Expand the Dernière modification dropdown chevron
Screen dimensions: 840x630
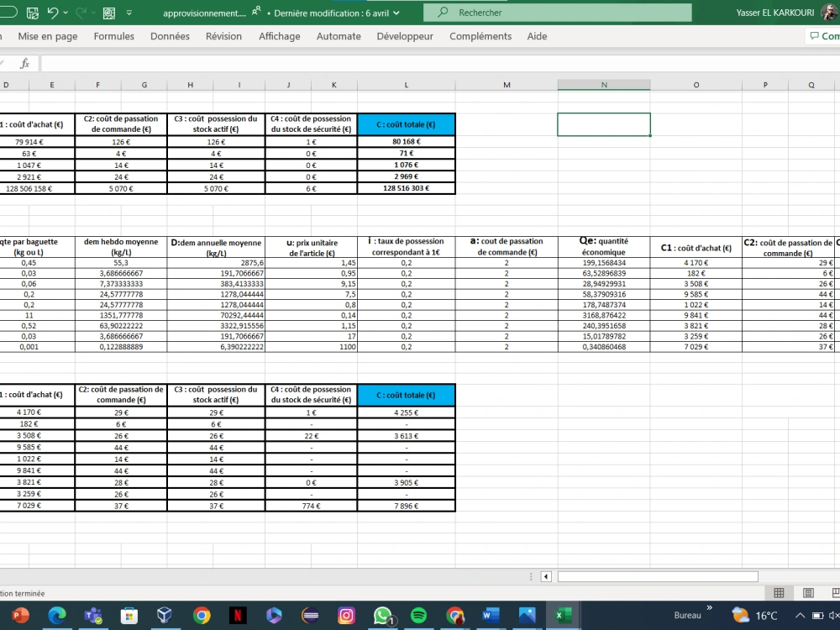click(x=396, y=13)
